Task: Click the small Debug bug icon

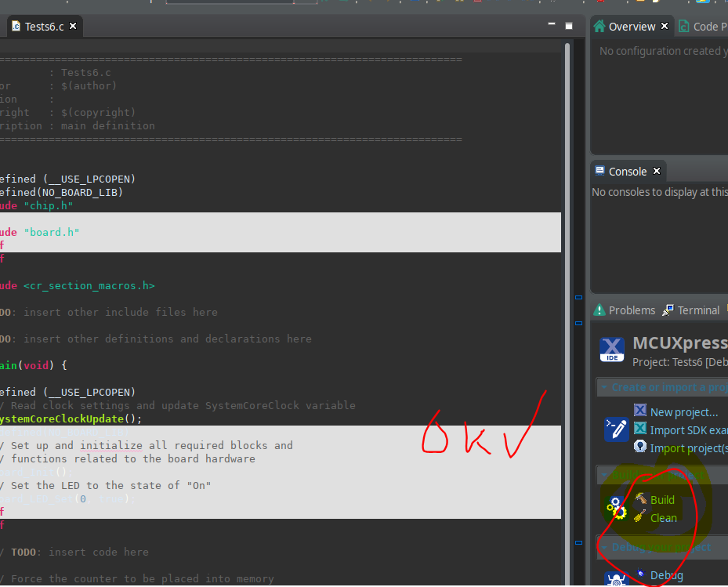Action: click(640, 574)
